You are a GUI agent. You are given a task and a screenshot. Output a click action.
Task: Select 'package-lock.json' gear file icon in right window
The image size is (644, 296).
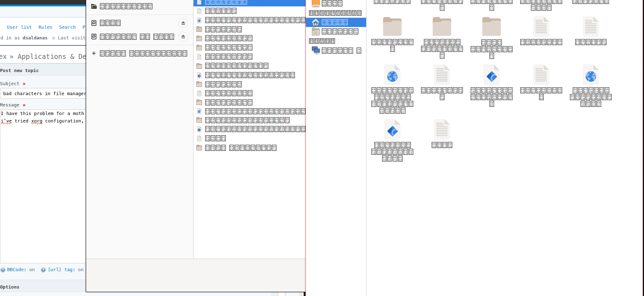[x=492, y=75]
